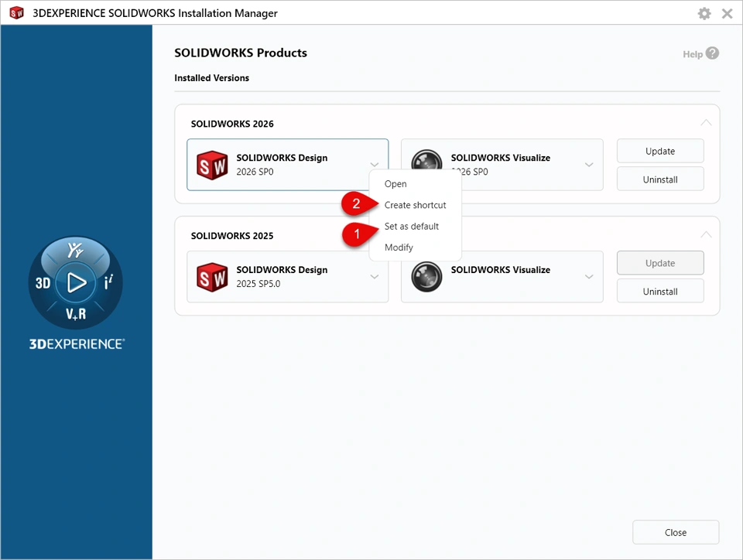The height and width of the screenshot is (560, 743).
Task: Click the 3DEXPERIENCE wordmark in the sidebar
Action: pos(77,344)
